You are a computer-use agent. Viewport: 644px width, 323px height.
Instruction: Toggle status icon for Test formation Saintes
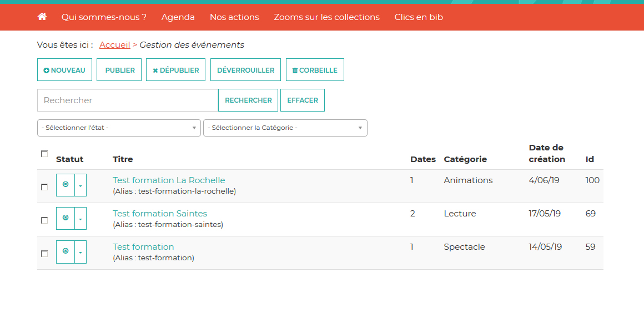pyautogui.click(x=66, y=218)
